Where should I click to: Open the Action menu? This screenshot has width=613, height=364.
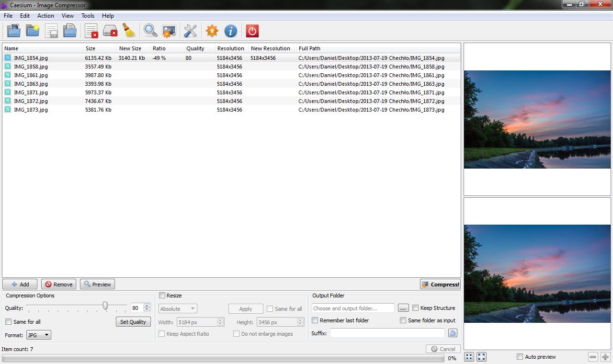pyautogui.click(x=46, y=16)
